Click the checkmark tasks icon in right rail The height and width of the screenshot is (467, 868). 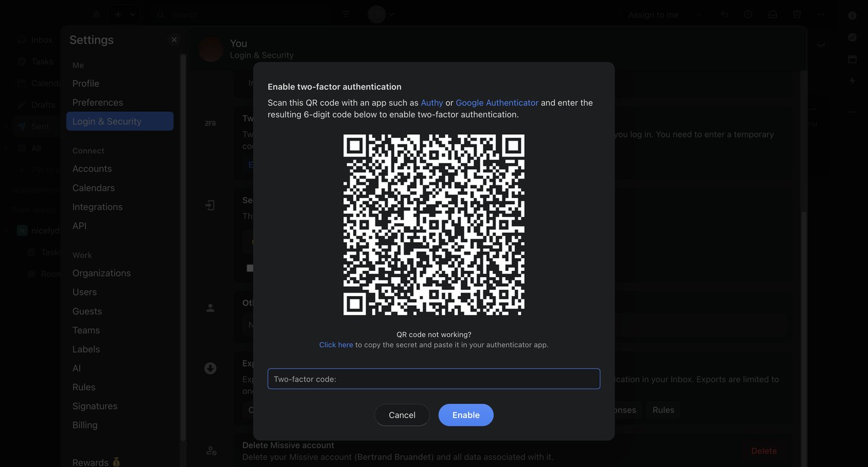pyautogui.click(x=852, y=37)
